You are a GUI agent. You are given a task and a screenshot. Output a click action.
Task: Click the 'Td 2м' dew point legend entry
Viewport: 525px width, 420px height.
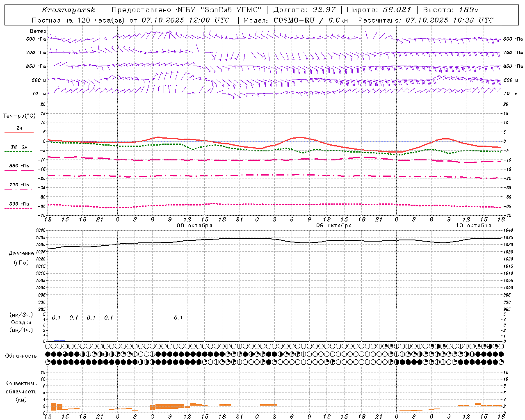(19, 147)
